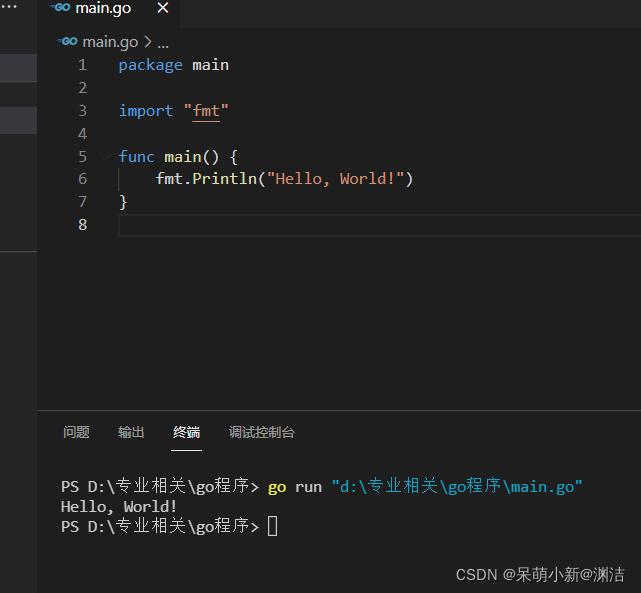
Task: Open the three-dot more actions menu
Action: (9, 6)
